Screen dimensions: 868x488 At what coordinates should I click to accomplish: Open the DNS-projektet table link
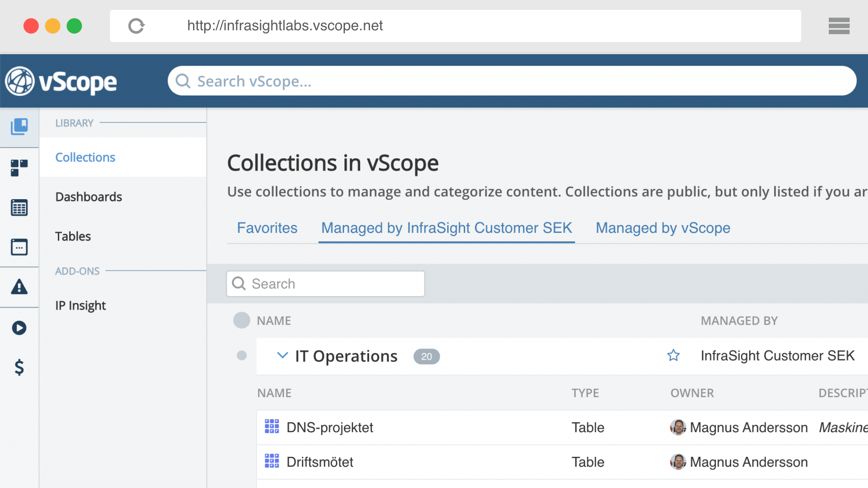pyautogui.click(x=330, y=427)
